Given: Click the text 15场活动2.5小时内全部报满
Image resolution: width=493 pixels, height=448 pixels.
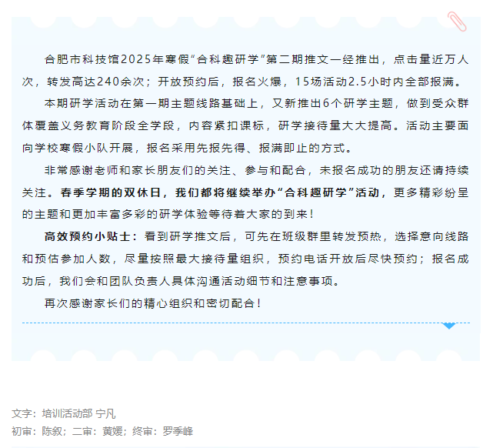Looking at the screenshot, I should click(x=374, y=82).
